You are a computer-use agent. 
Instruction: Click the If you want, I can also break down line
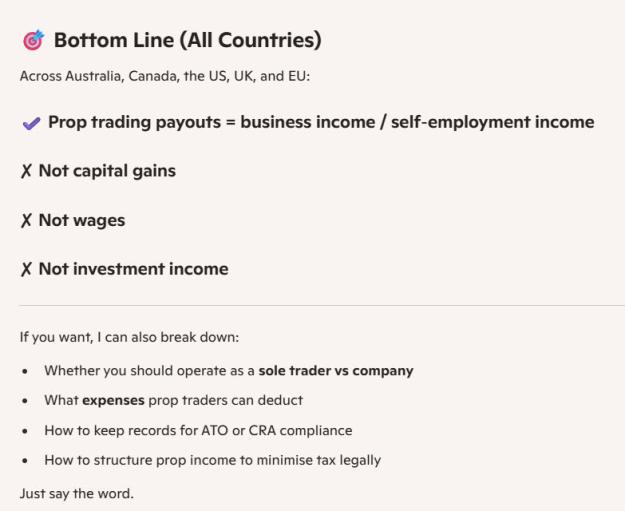(x=129, y=337)
